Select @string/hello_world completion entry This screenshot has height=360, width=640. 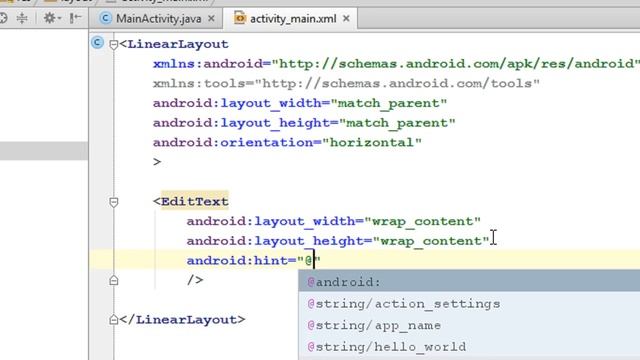point(469,347)
